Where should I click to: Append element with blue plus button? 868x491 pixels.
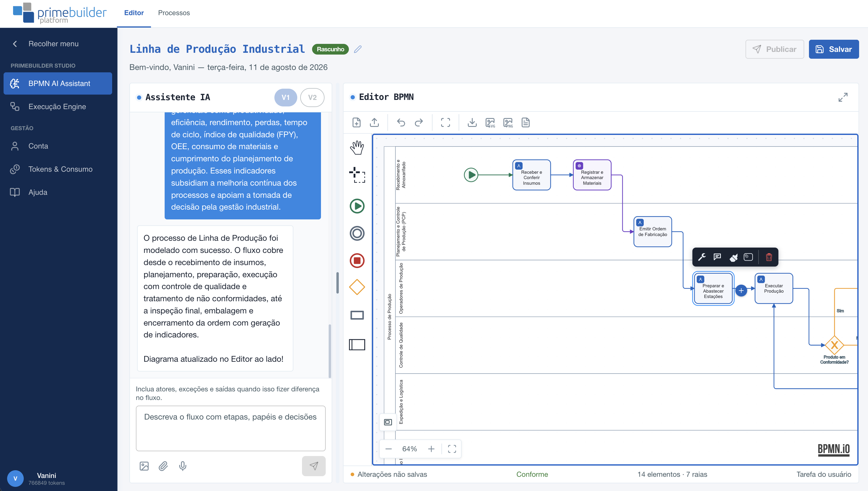point(741,290)
